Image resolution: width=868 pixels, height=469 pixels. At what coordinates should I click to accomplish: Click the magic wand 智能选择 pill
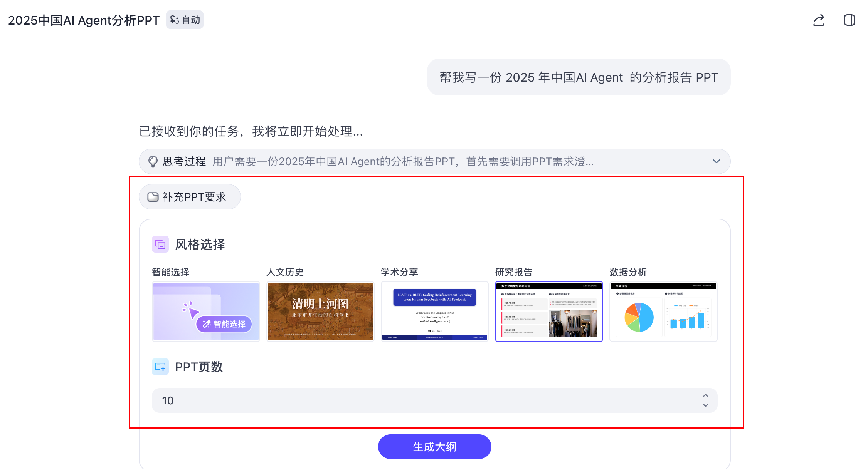(224, 324)
